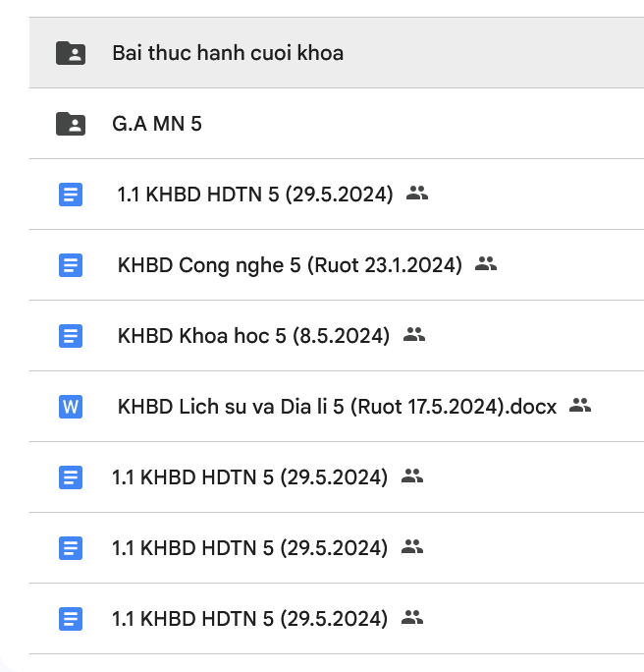Click the shared icon next to the .docx file
This screenshot has height=672, width=644.
point(580,406)
